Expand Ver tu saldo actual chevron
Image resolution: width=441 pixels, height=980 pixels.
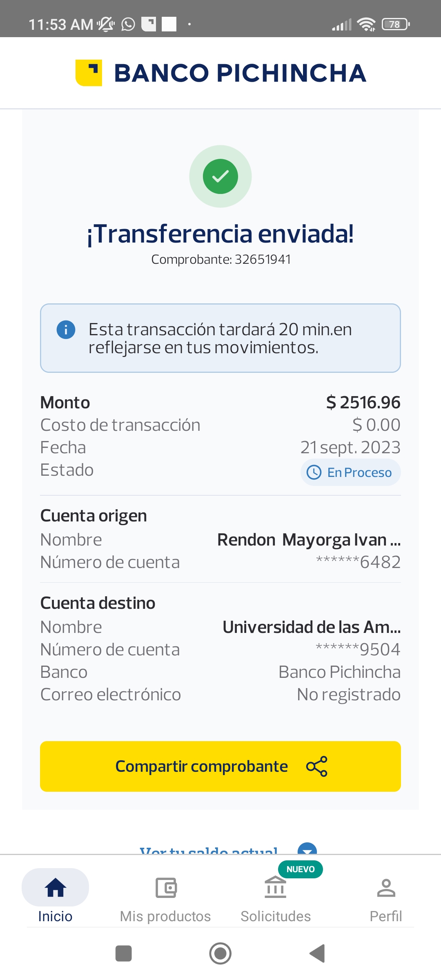point(307,849)
